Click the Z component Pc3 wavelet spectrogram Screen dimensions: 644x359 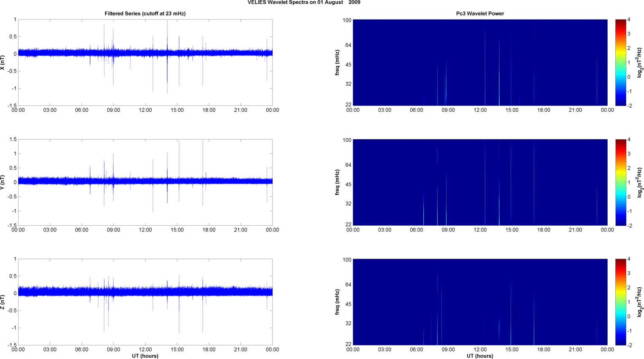480,302
